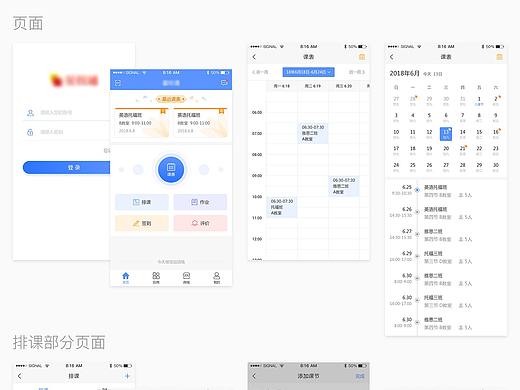
Task: Open the 6.29 class entry in list
Action: point(446,257)
